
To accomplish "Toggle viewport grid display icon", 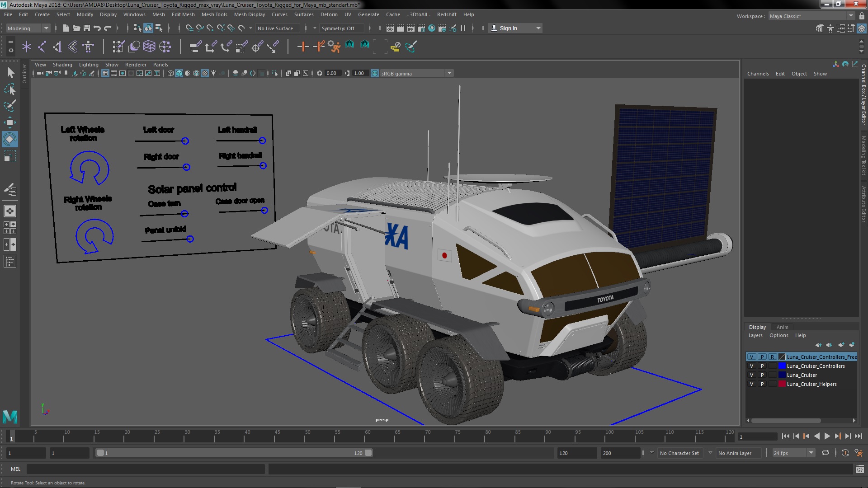I will tap(105, 73).
